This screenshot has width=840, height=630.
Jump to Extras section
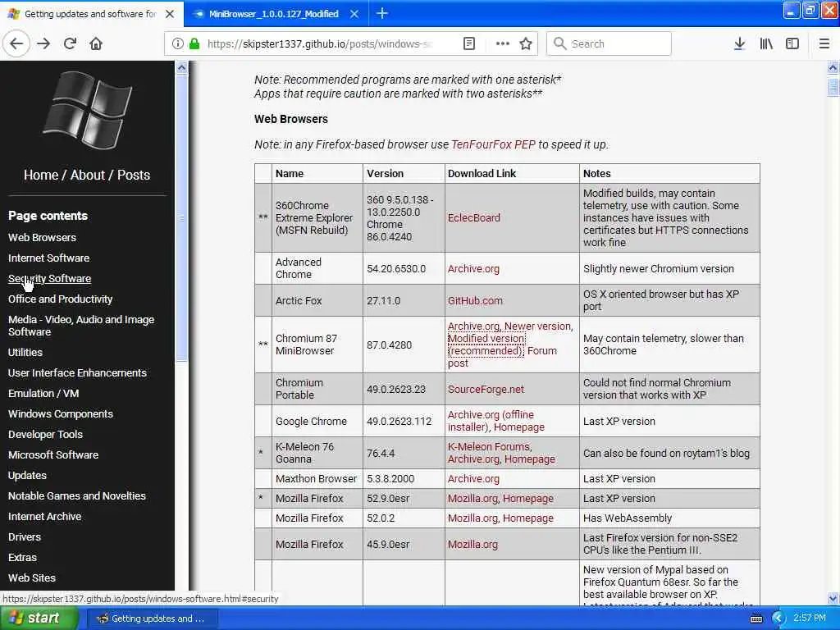(x=22, y=557)
